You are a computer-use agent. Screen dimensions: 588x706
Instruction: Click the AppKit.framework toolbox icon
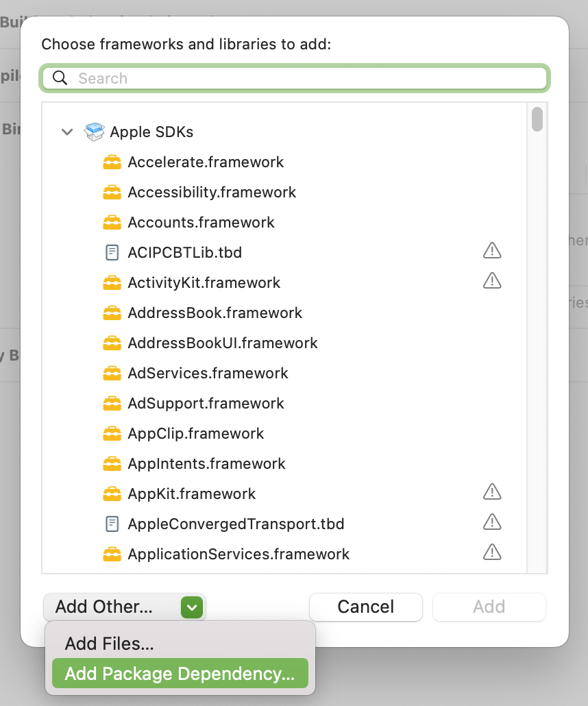[x=112, y=494]
